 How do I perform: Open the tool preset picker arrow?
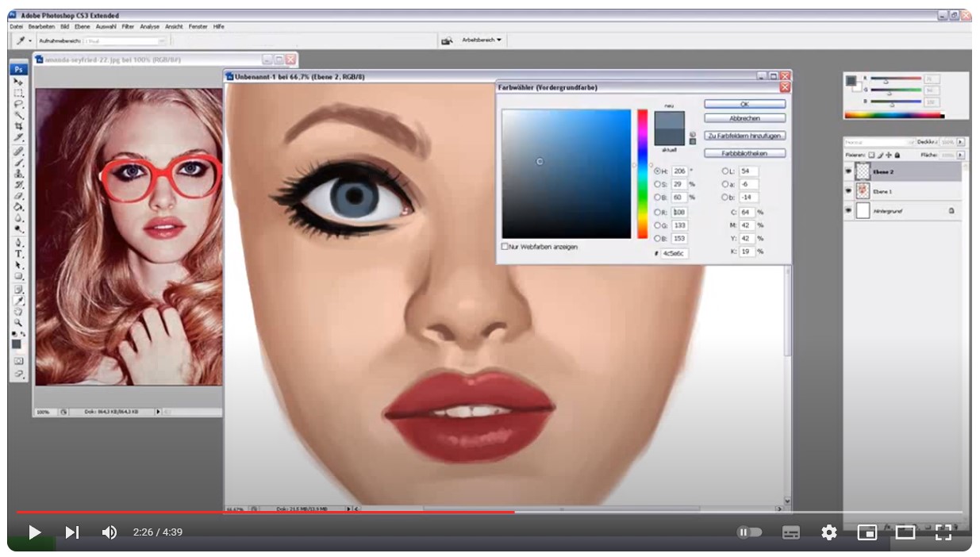(x=30, y=40)
